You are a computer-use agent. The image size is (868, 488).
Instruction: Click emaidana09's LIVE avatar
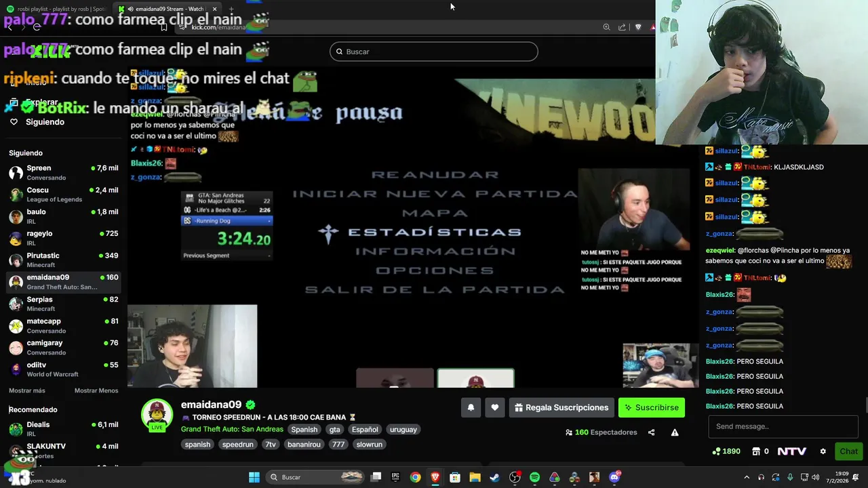[x=157, y=415]
